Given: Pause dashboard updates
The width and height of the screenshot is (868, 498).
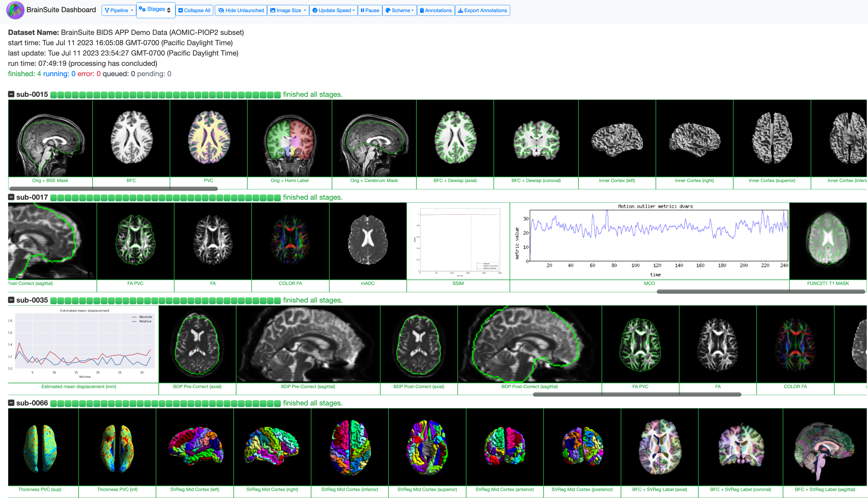Looking at the screenshot, I should pyautogui.click(x=370, y=10).
